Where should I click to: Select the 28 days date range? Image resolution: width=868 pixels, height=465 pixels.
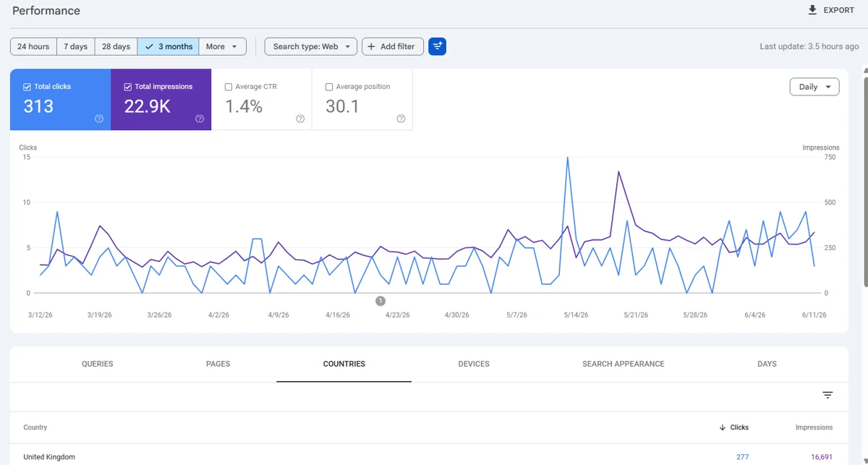116,46
